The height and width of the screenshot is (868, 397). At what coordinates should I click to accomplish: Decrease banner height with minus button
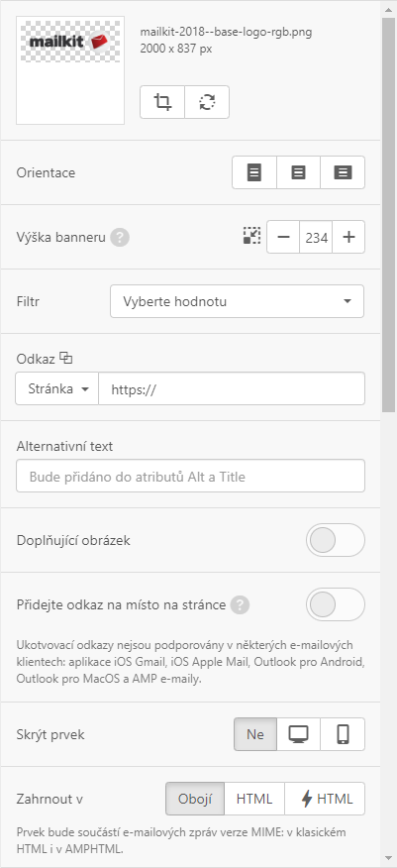(x=284, y=237)
